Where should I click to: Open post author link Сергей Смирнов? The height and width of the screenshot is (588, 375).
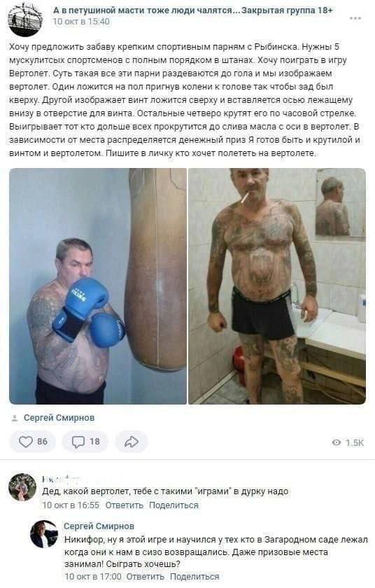point(59,418)
